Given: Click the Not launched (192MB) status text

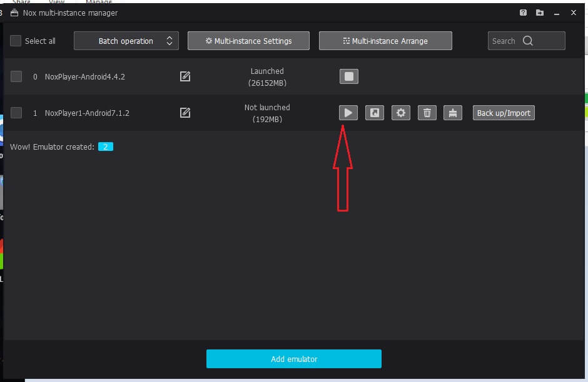Looking at the screenshot, I should [x=267, y=113].
